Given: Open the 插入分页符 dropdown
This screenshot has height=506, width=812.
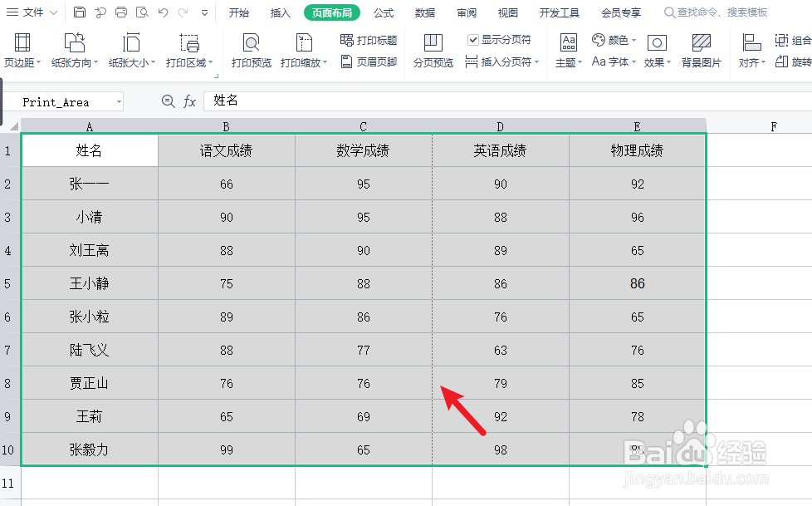Looking at the screenshot, I should (501, 61).
